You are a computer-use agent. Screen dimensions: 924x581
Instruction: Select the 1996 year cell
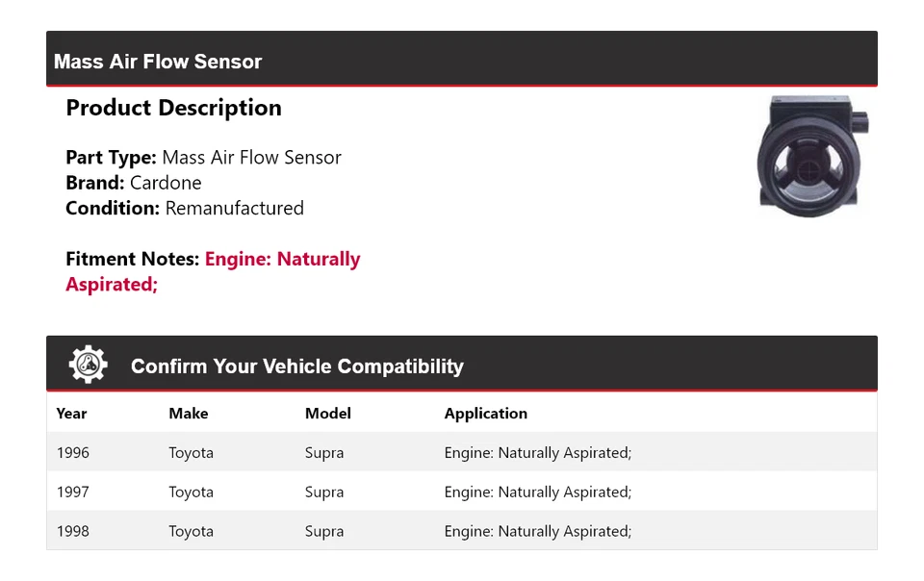[x=72, y=453]
